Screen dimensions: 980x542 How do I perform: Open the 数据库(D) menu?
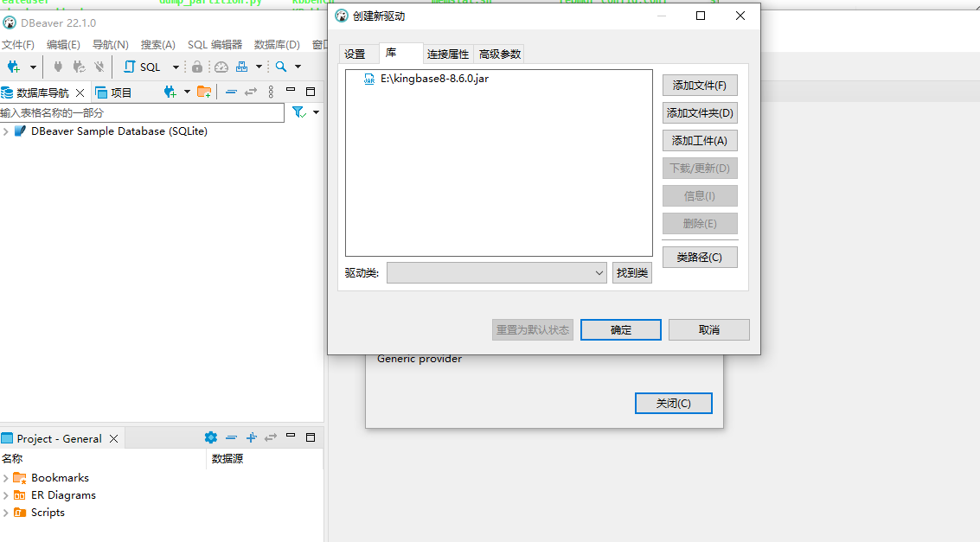[277, 45]
